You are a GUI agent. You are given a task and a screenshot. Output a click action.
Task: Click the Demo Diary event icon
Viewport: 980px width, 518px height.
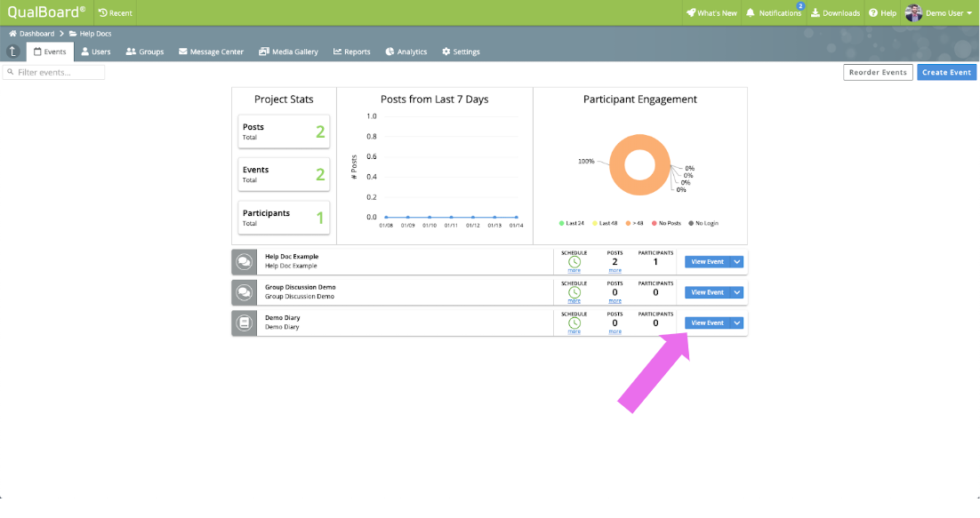[245, 323]
